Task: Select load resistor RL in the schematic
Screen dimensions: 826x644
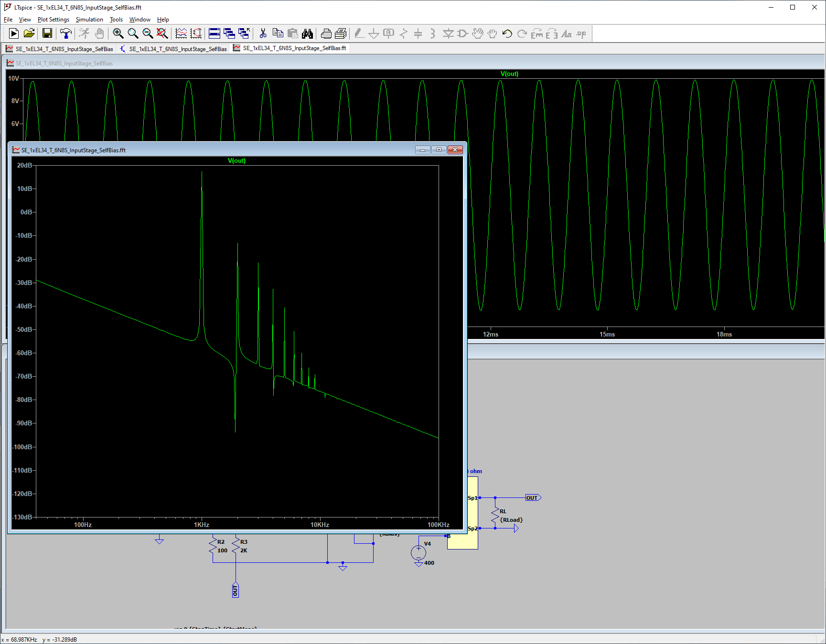Action: (495, 515)
